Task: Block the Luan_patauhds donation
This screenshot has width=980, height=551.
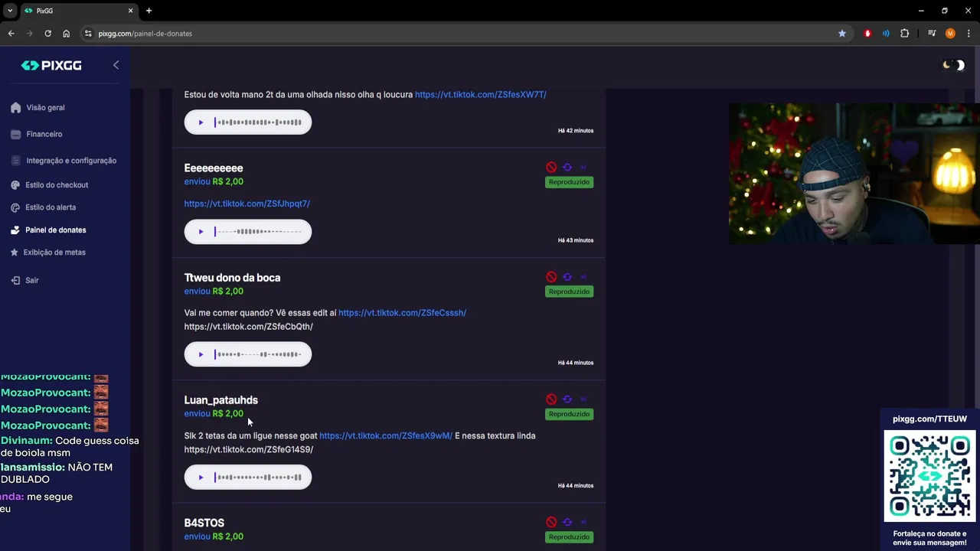Action: [x=551, y=399]
